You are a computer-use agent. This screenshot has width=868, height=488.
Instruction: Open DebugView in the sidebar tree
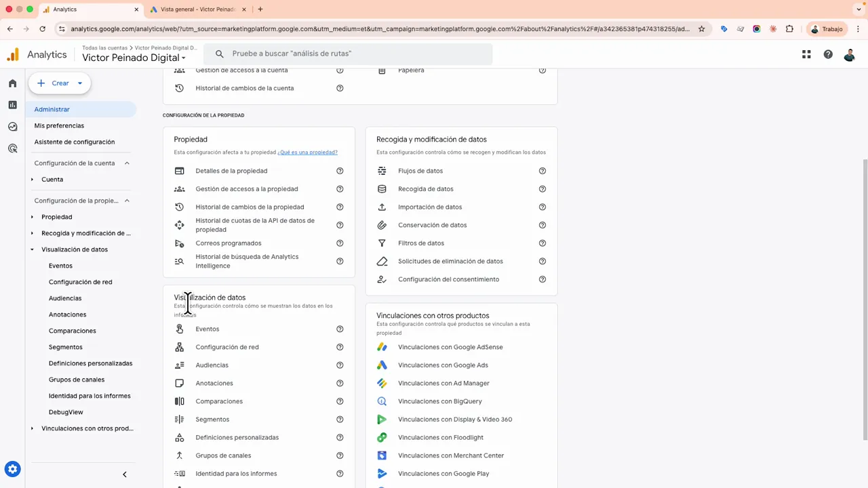click(x=66, y=412)
